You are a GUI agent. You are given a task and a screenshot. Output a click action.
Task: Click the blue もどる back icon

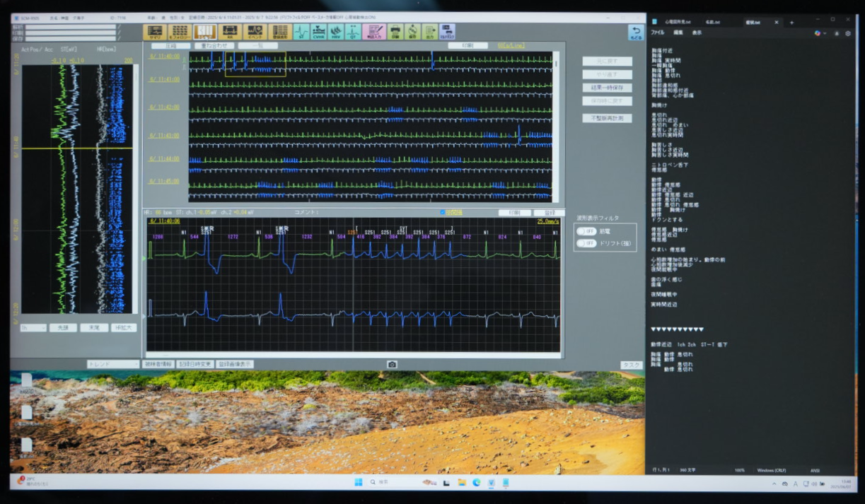click(x=634, y=33)
